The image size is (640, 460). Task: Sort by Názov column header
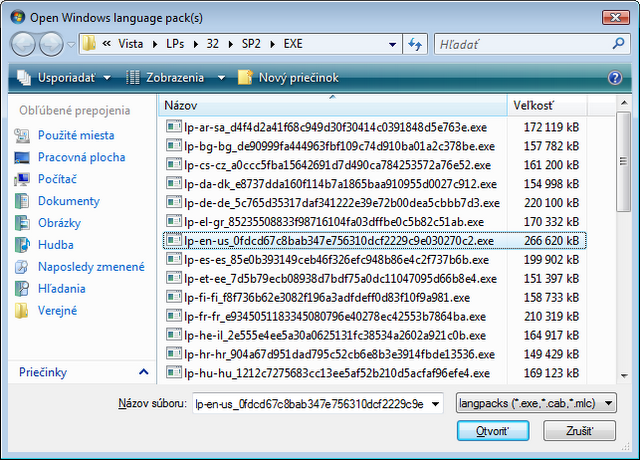tap(332, 105)
